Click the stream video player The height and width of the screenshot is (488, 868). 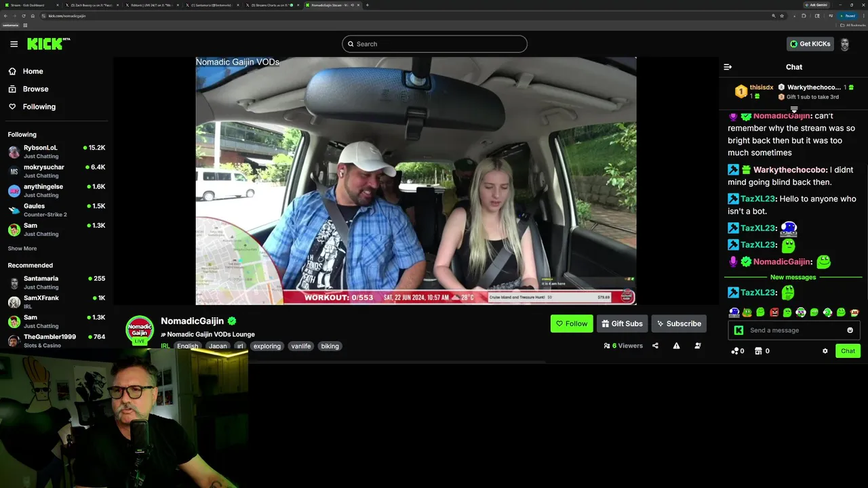pyautogui.click(x=416, y=181)
